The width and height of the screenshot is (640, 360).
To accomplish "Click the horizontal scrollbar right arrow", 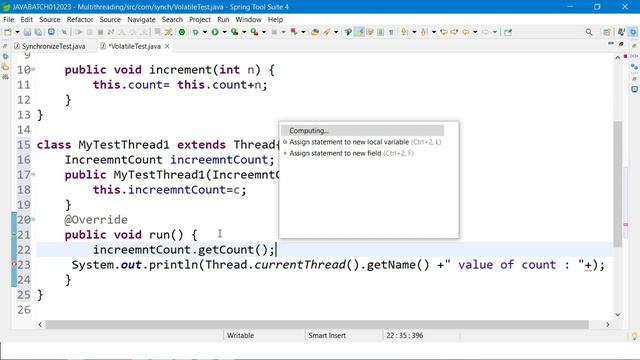I will (x=608, y=324).
